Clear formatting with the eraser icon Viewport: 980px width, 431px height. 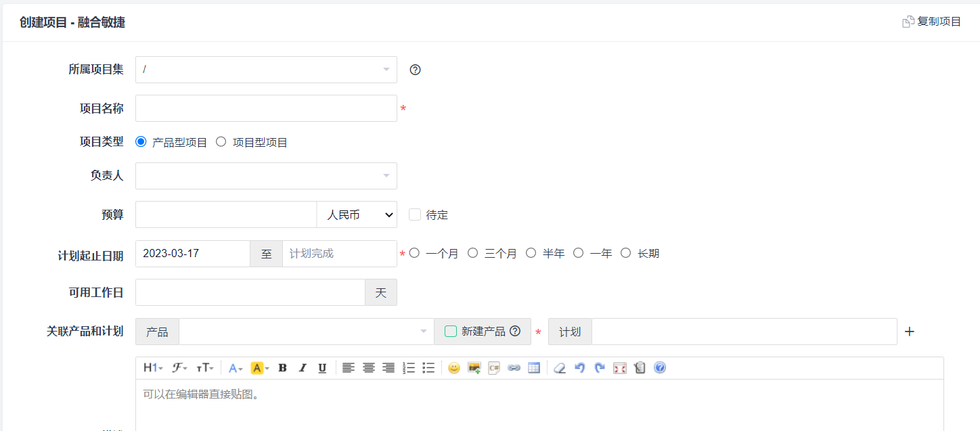(x=560, y=368)
